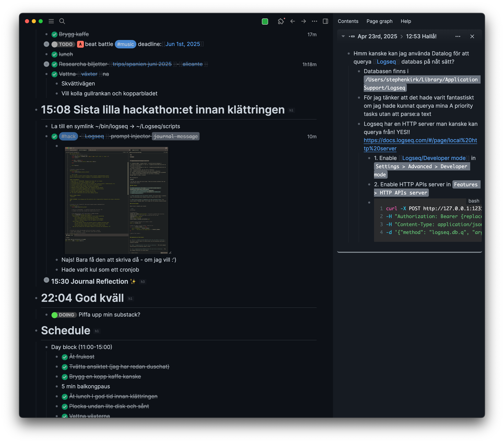Expand the 15:30 Journal Reflection bullet
Image resolution: width=504 pixels, height=443 pixels.
pos(46,280)
